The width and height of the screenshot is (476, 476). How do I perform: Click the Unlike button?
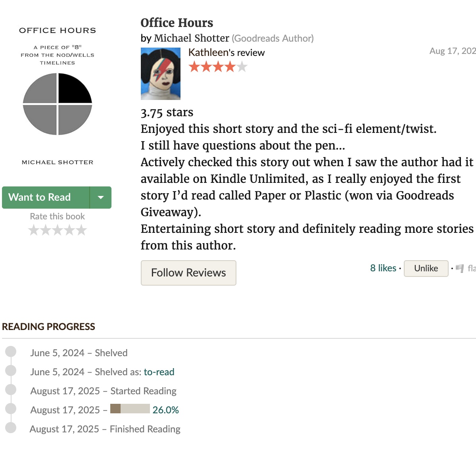[x=426, y=269]
